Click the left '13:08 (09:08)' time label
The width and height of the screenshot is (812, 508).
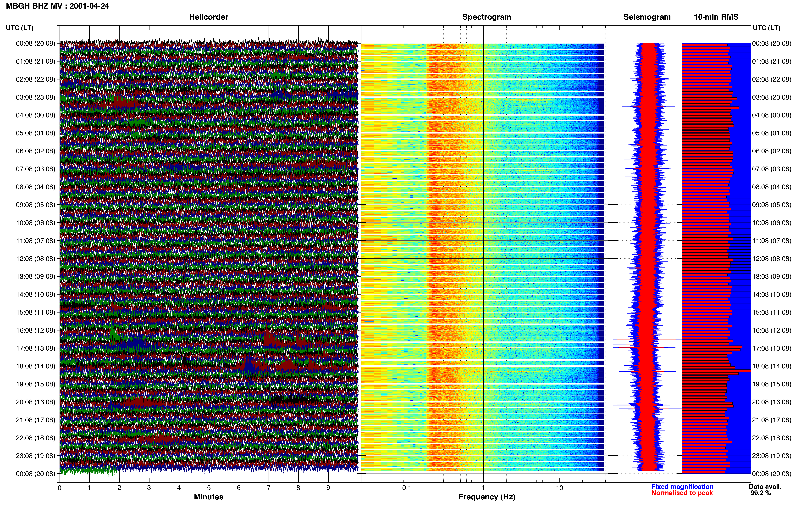pos(35,277)
